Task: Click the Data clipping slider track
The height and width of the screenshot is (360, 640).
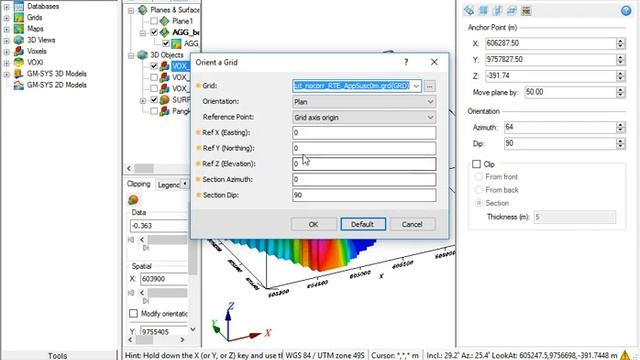Action: pyautogui.click(x=167, y=240)
